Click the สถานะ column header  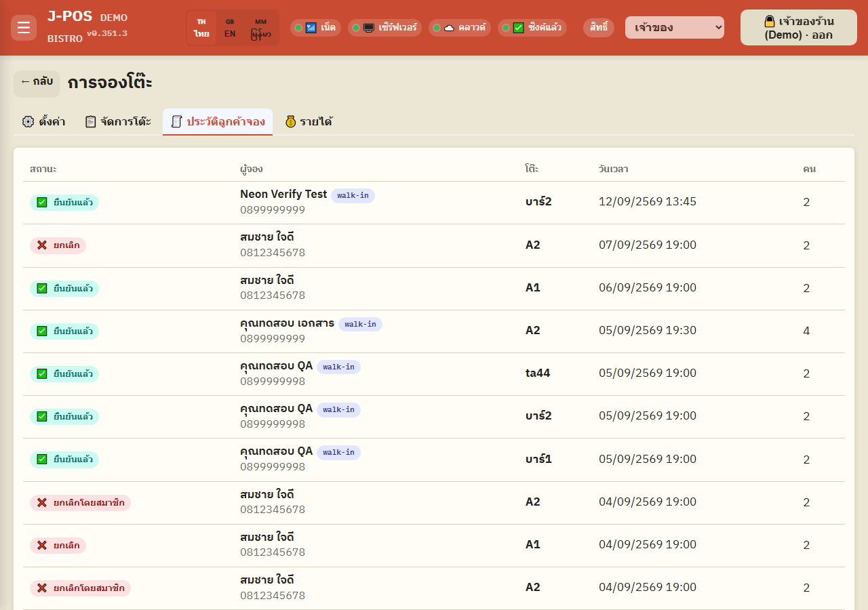[43, 169]
